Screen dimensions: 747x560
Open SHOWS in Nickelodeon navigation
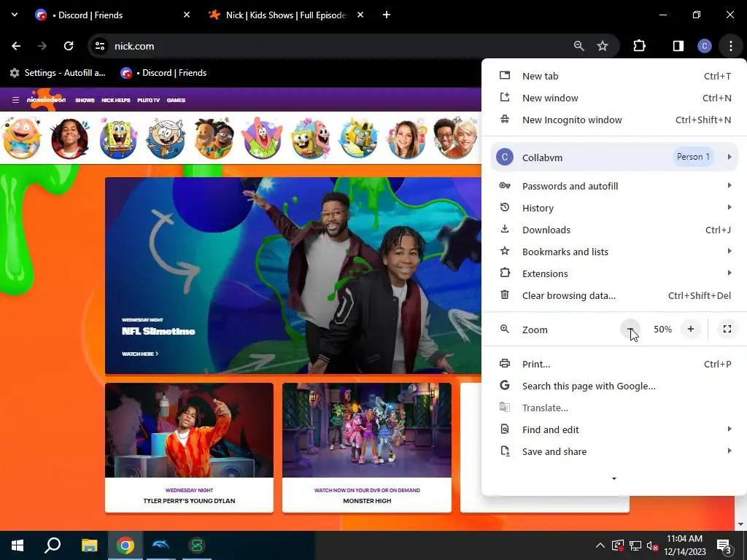[x=85, y=100]
